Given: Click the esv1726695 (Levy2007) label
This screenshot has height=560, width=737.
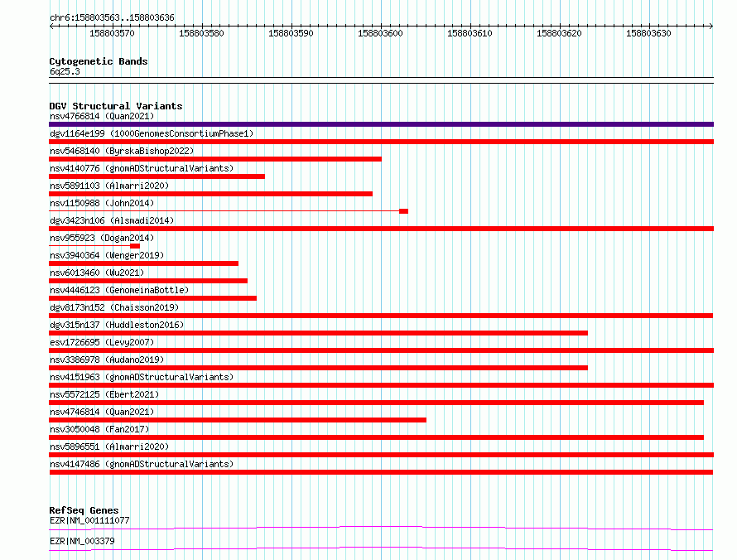Looking at the screenshot, I should [102, 342].
